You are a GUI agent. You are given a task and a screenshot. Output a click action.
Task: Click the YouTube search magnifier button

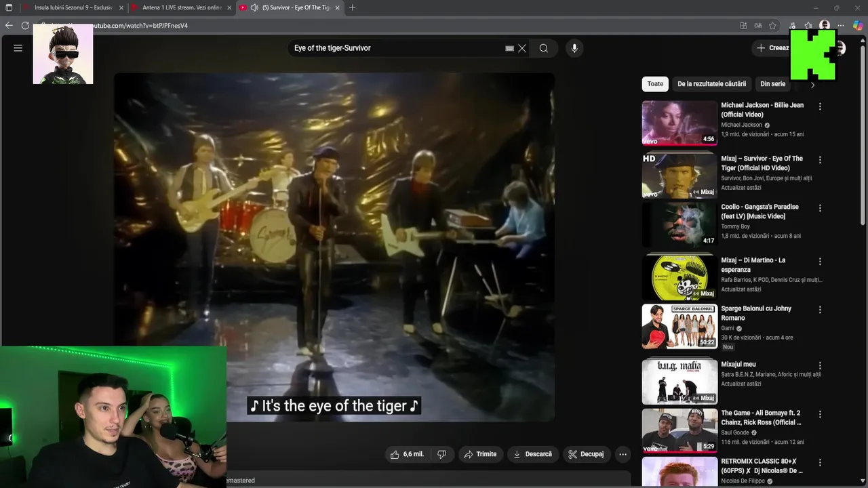[x=544, y=48]
